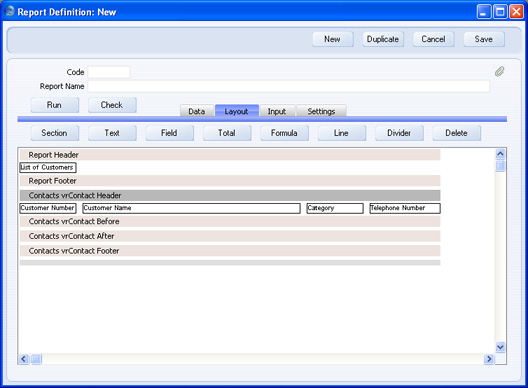Click the vertical scrollbar thumb
This screenshot has width=528, height=388.
point(500,166)
